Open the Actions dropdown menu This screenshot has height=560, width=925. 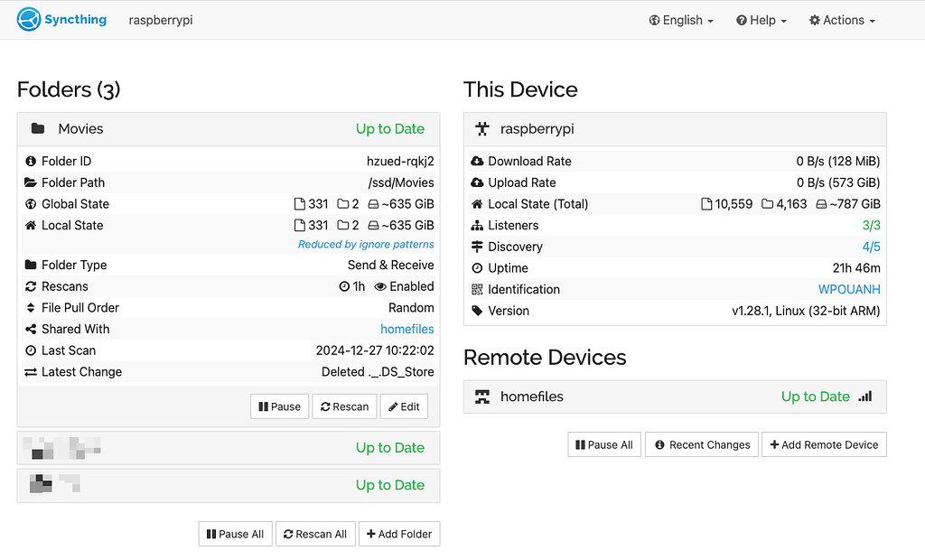point(842,20)
